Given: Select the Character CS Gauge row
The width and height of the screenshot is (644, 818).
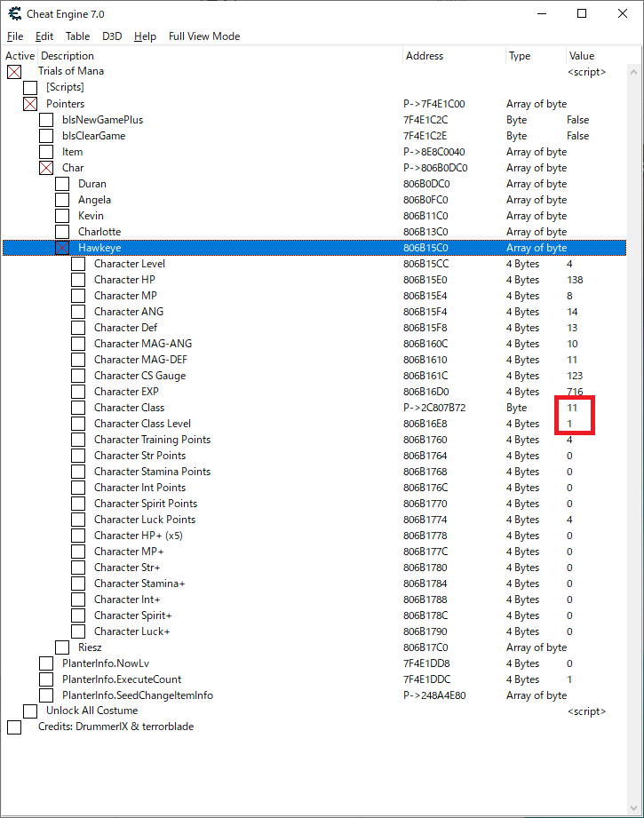Looking at the screenshot, I should (x=314, y=376).
